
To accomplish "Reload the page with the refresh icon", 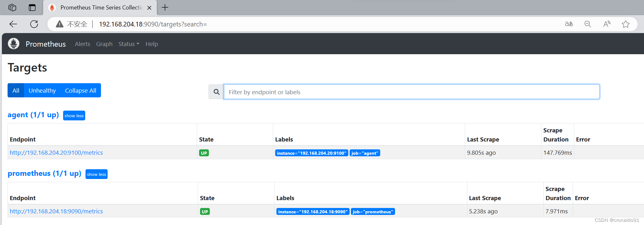I will click(x=34, y=24).
